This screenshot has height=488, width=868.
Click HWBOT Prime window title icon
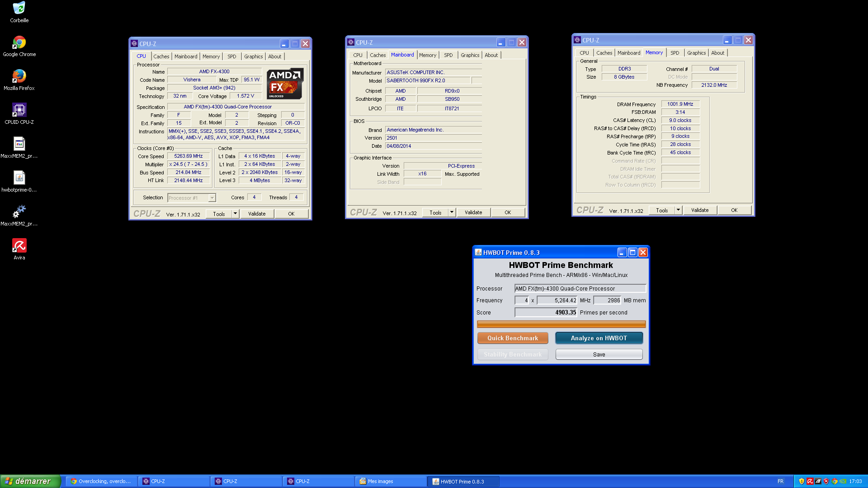tap(478, 252)
